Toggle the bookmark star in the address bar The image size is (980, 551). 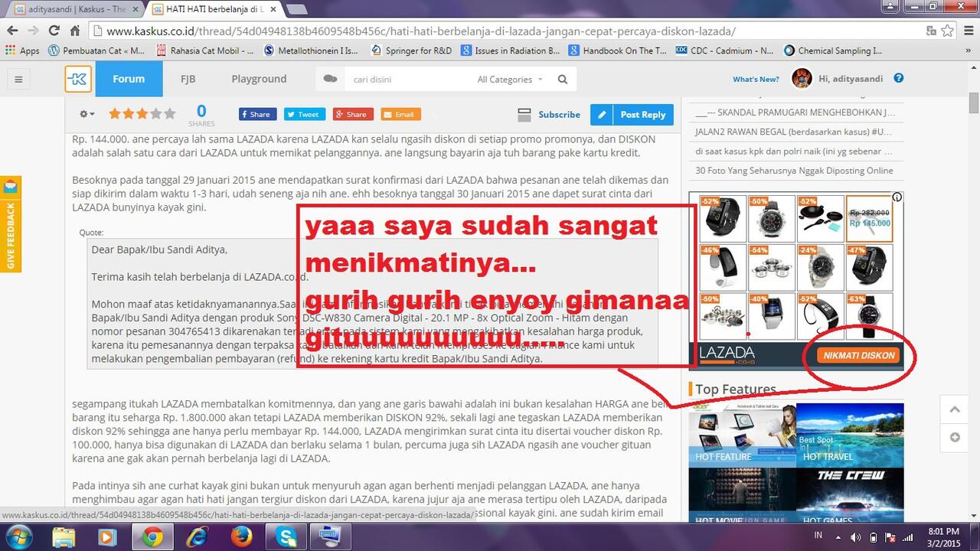tap(946, 31)
